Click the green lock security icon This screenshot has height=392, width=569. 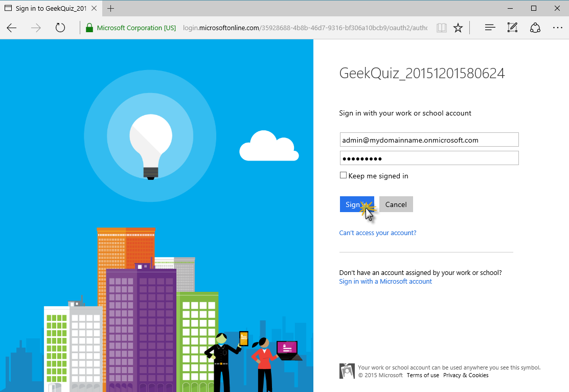89,28
